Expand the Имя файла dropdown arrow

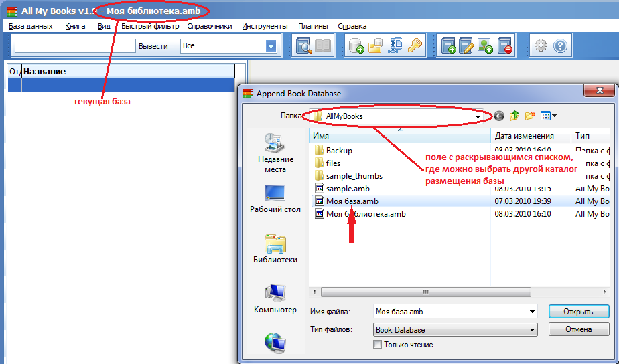tap(532, 312)
